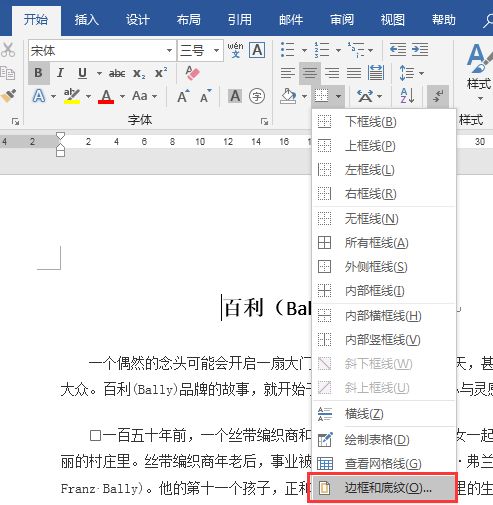Click the Format Painter brush icon
Viewport: 493px width, 505px height.
click(9, 96)
